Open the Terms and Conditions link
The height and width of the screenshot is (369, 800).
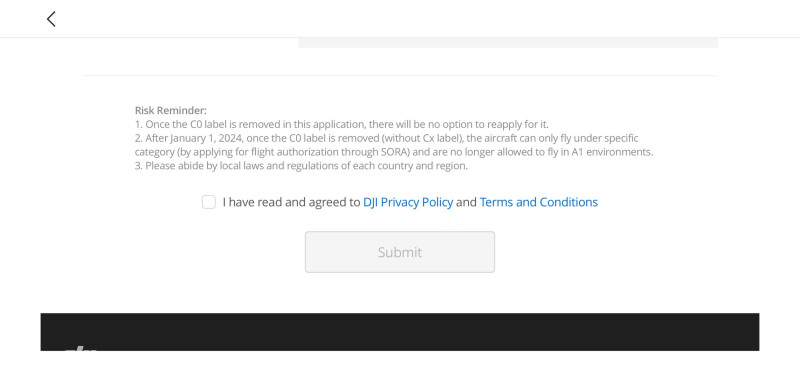tap(538, 202)
